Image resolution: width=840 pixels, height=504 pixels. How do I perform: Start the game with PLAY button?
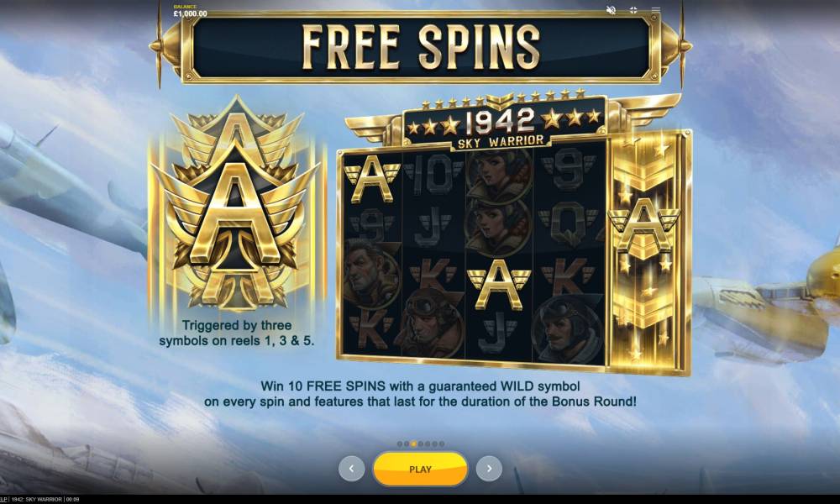tap(420, 469)
